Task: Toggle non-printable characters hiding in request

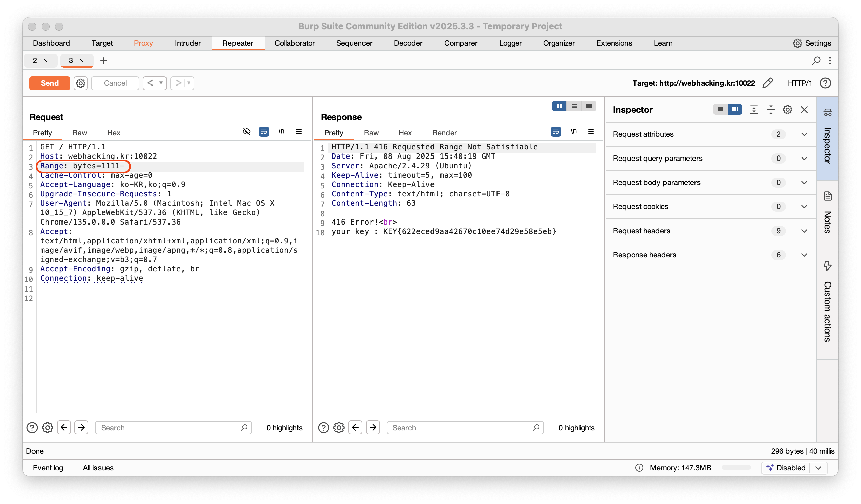Action: click(246, 132)
